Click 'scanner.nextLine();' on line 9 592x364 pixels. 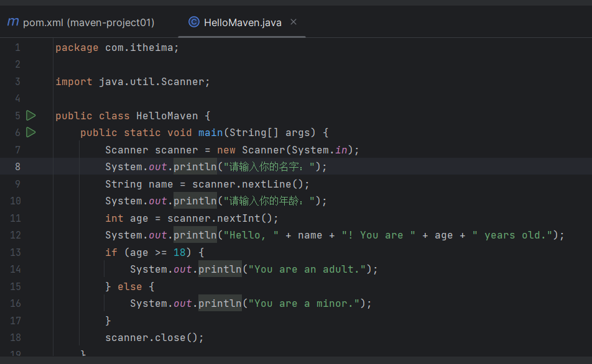pos(251,184)
